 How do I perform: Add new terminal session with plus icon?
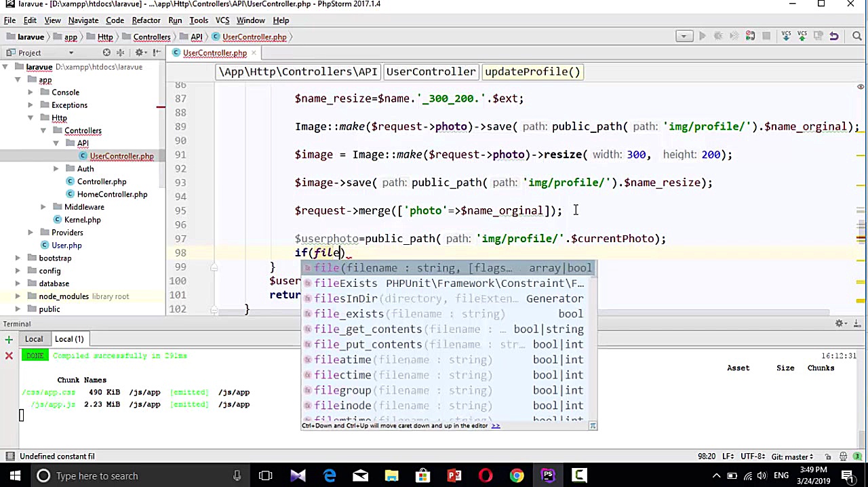(9, 339)
